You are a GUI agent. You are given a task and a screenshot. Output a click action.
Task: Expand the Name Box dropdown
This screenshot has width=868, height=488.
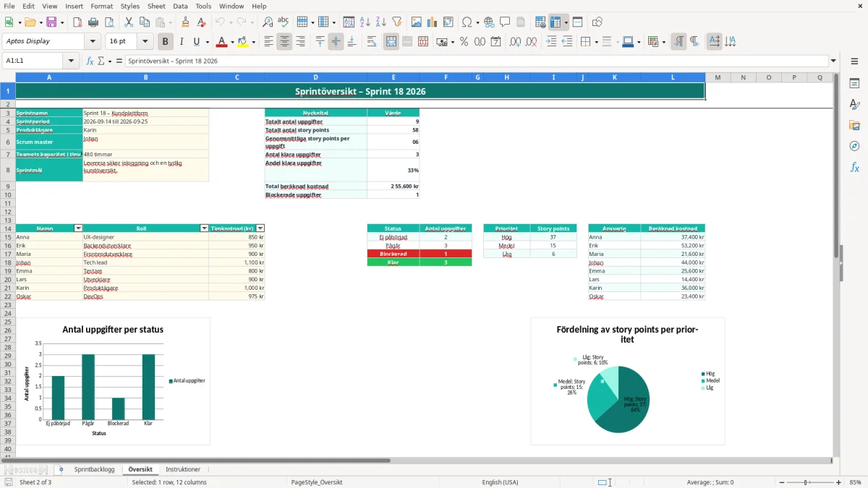tap(72, 61)
